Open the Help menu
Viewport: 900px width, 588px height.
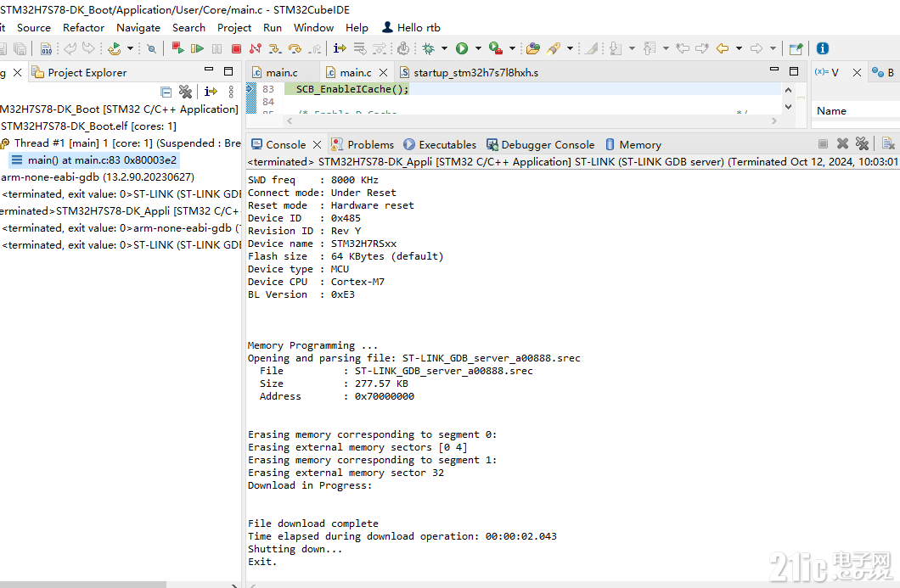coord(357,27)
